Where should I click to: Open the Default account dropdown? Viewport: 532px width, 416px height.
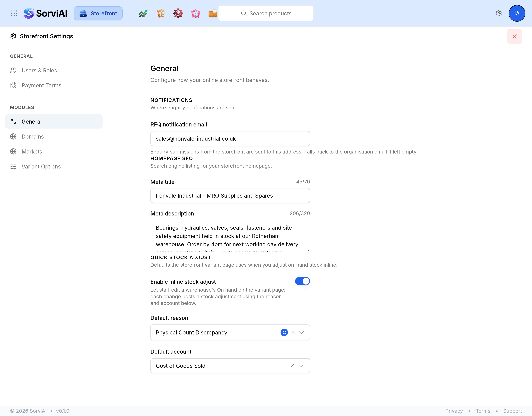pos(230,366)
